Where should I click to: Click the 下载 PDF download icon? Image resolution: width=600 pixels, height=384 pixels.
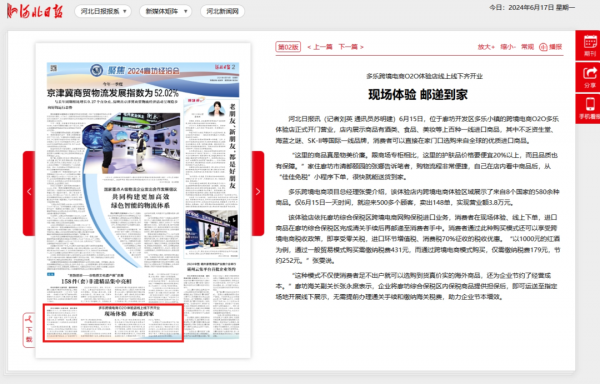pyautogui.click(x=29, y=330)
